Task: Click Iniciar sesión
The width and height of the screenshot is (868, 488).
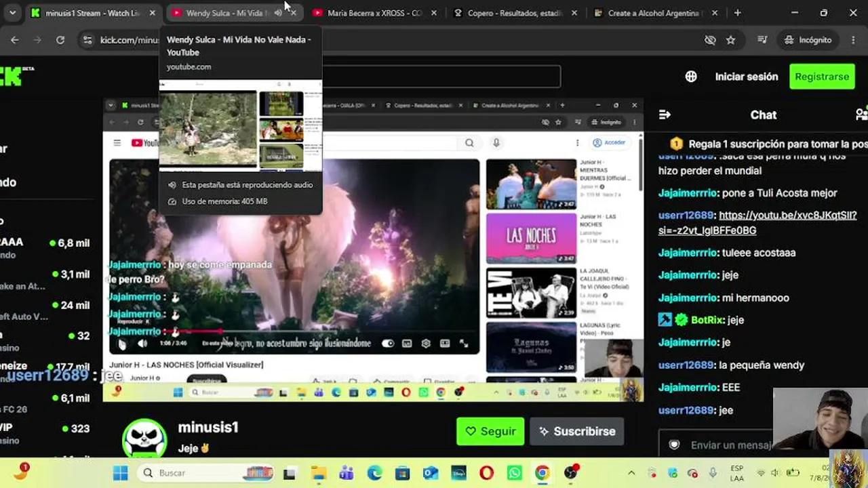Action: [x=747, y=77]
